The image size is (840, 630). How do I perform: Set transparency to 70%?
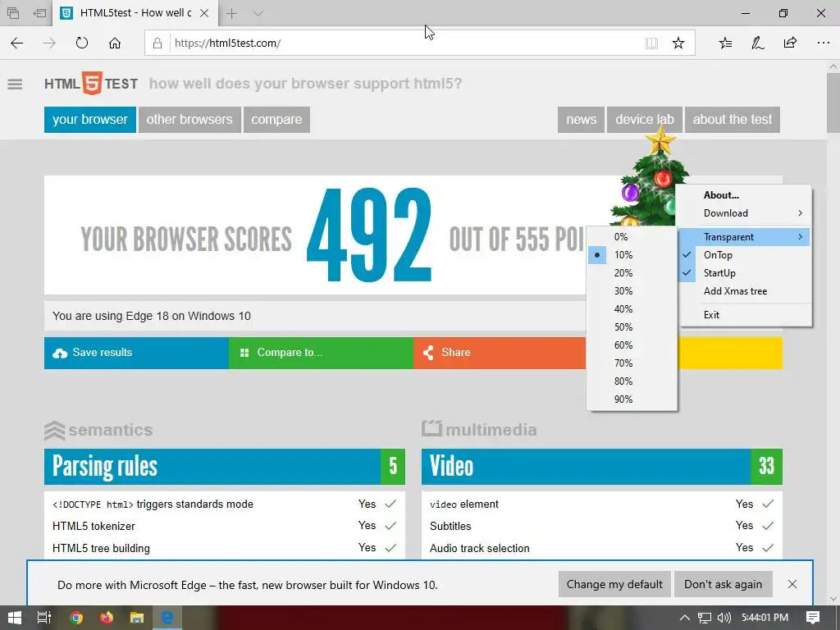coord(632,363)
